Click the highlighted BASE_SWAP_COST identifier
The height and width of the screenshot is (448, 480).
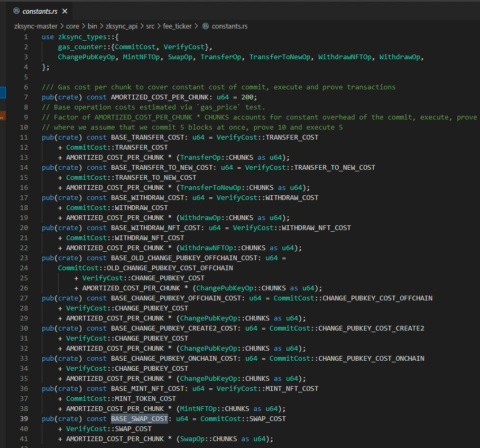coord(139,418)
